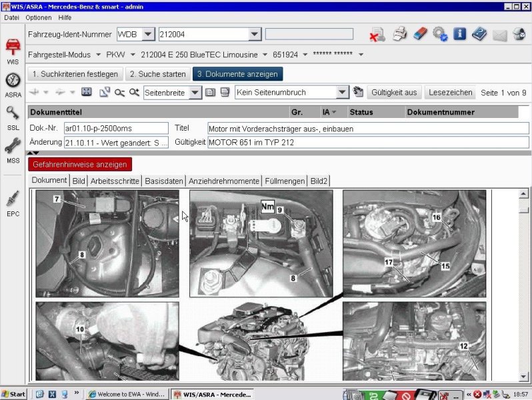
Task: Expand hidden system tray icons chevron
Action: [x=469, y=394]
